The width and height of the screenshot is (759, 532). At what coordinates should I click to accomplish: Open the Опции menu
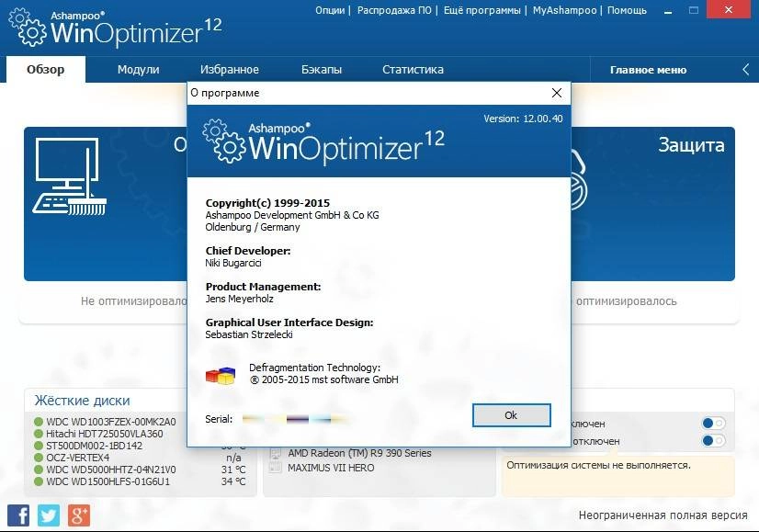click(x=330, y=10)
